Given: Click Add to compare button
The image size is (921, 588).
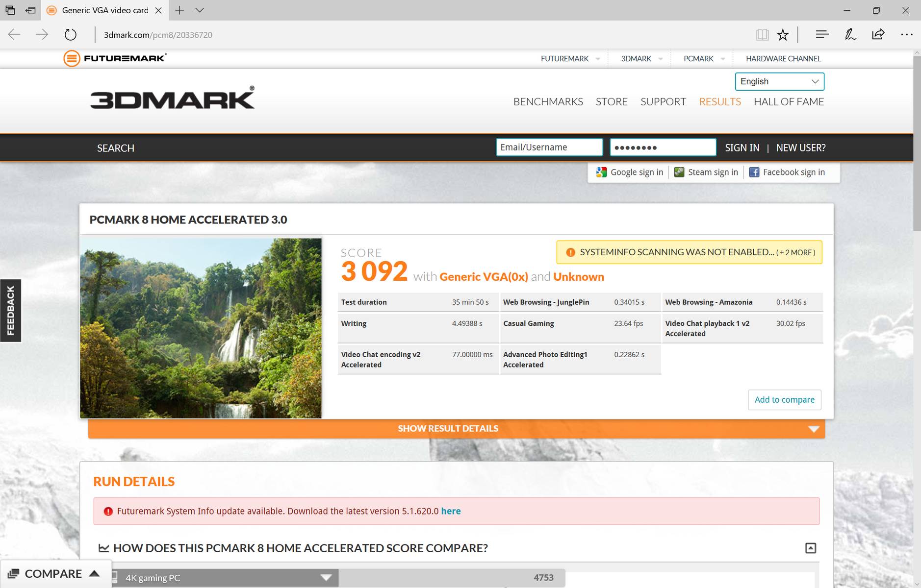Looking at the screenshot, I should pyautogui.click(x=784, y=400).
